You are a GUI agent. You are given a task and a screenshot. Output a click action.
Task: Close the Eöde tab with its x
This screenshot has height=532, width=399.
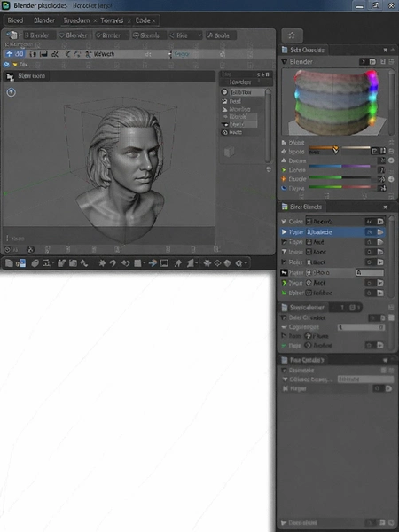[x=153, y=21]
